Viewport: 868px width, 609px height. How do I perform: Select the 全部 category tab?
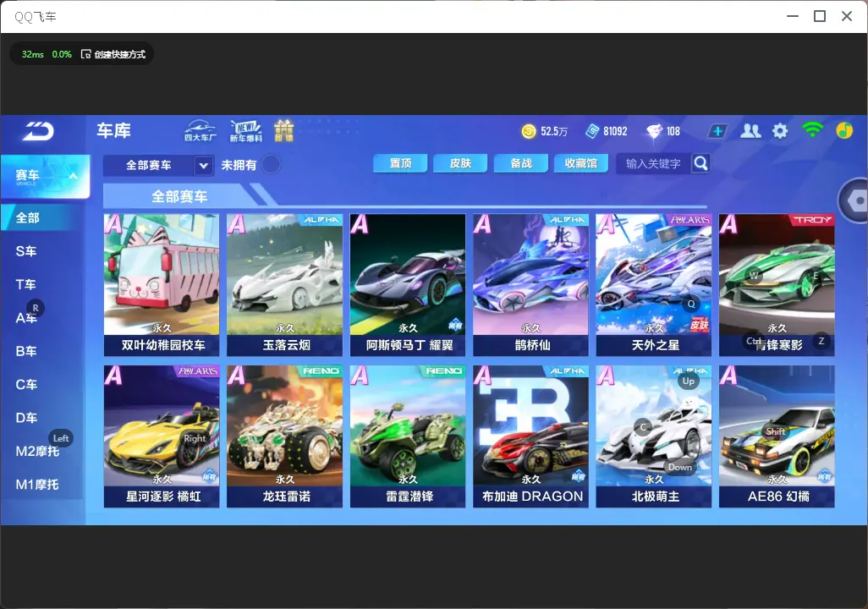coord(42,217)
